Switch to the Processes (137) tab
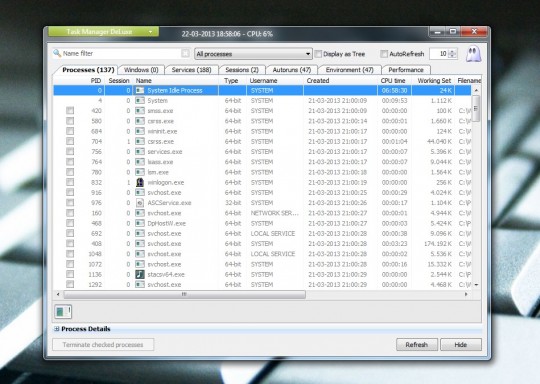The width and height of the screenshot is (540, 384). coord(88,70)
